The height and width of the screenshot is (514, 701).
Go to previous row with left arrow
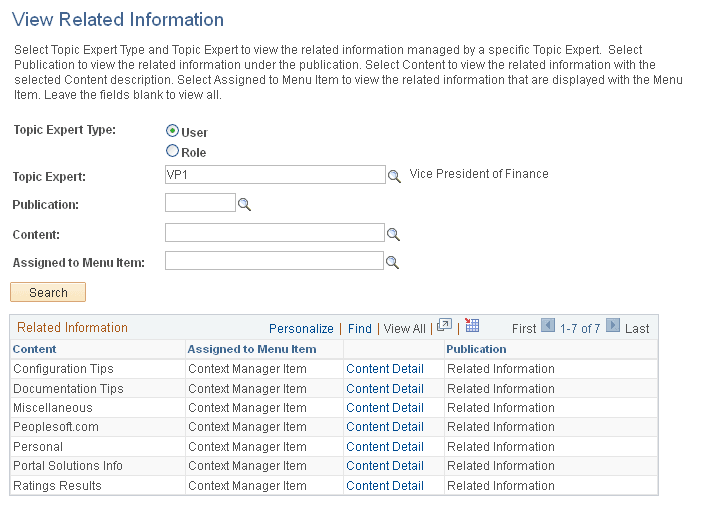[547, 326]
